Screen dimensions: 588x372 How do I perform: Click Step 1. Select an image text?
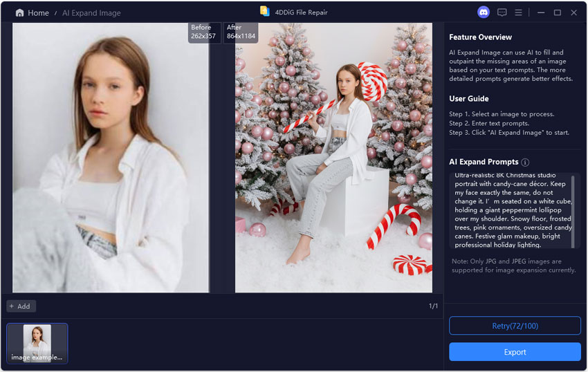(x=502, y=114)
